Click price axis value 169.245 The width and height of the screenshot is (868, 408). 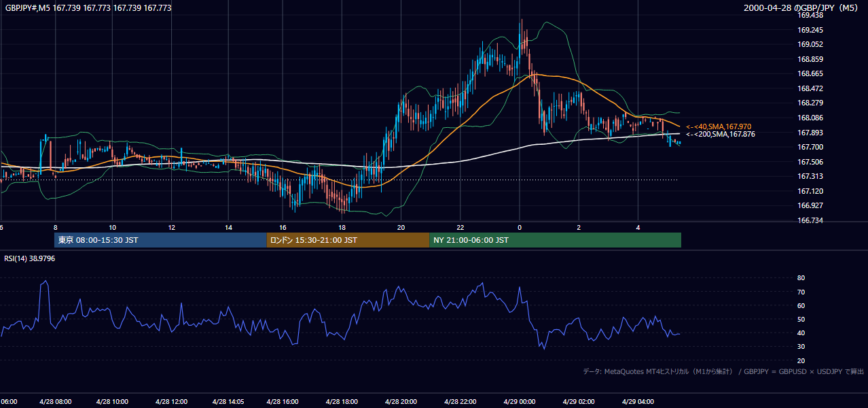coord(810,30)
